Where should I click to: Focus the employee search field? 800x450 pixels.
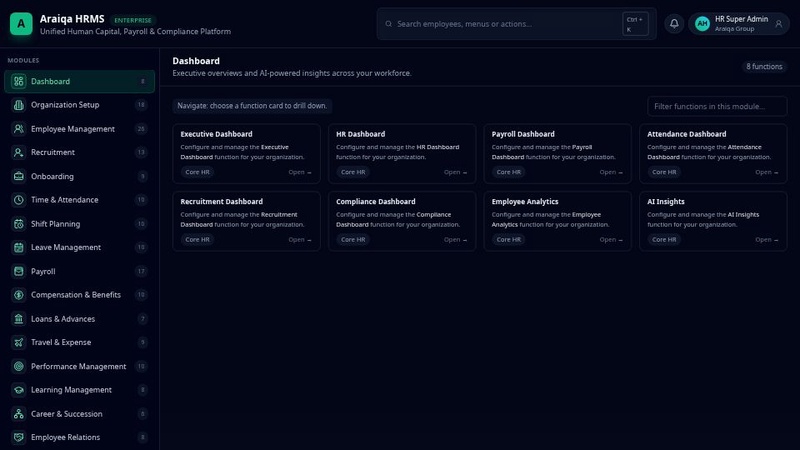[507, 24]
